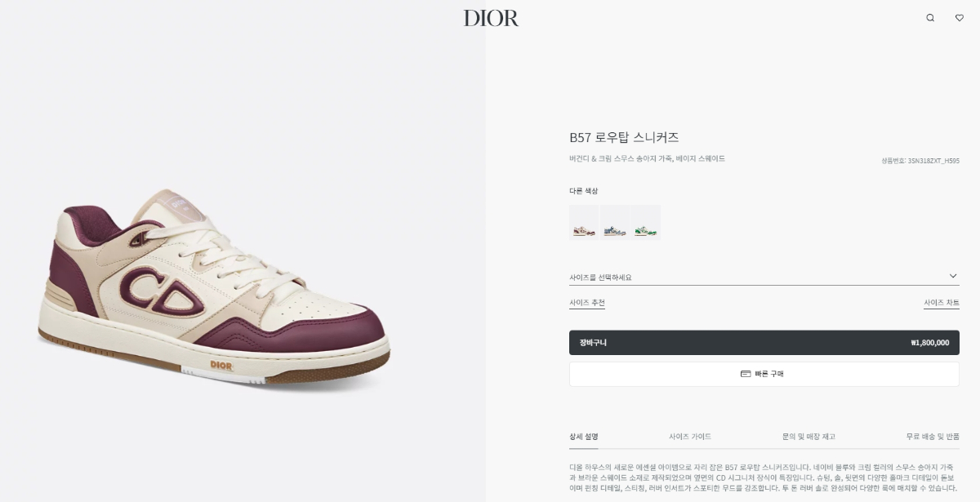Open the 무료 배송 및 반품 tab
The image size is (980, 502).
[933, 437]
